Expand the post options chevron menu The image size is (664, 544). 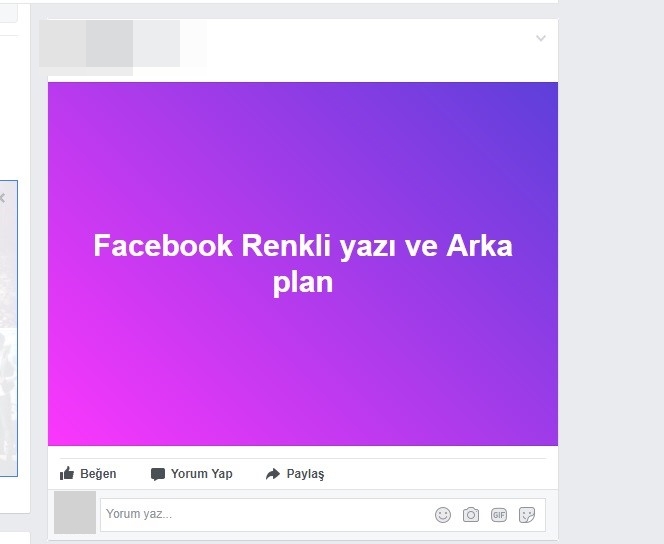click(x=541, y=39)
